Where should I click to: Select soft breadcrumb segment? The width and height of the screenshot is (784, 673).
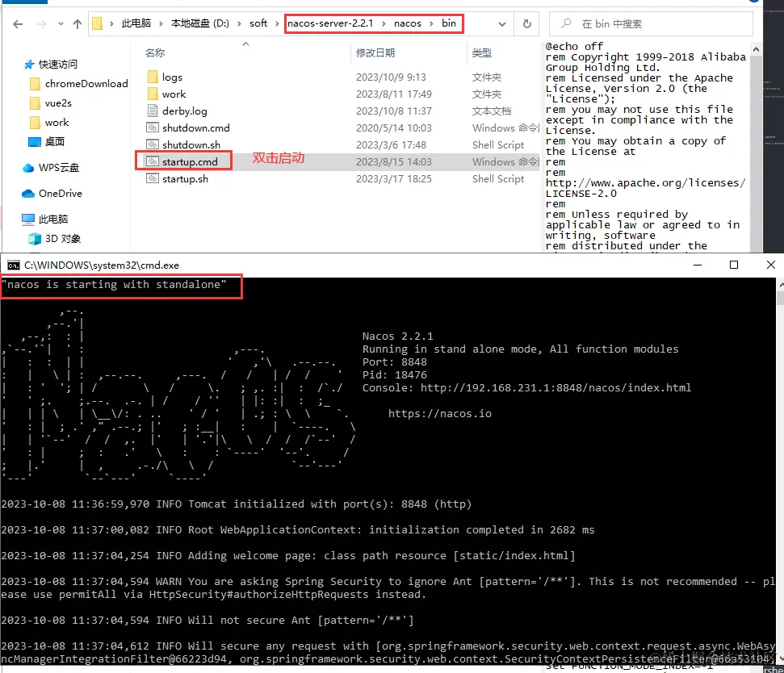pyautogui.click(x=258, y=23)
